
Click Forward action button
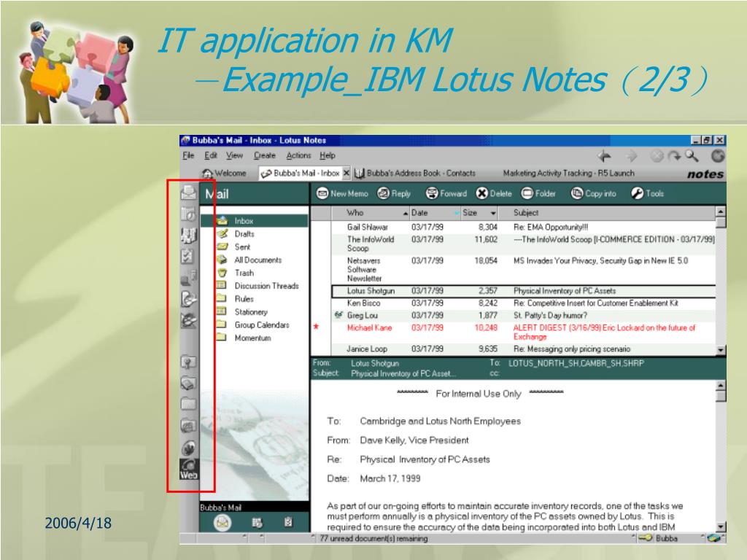click(x=446, y=194)
